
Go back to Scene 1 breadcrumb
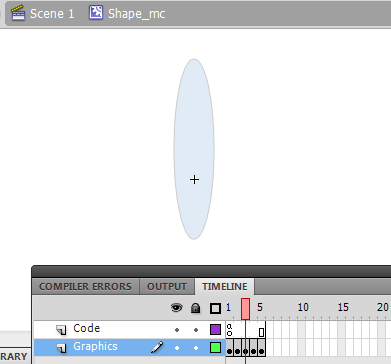point(52,14)
